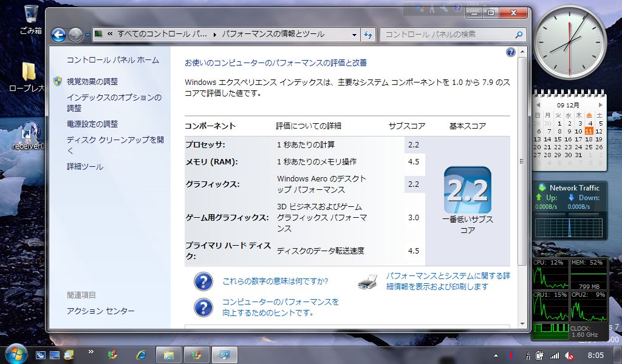This screenshot has width=622, height=364.
Task: Refresh the address bar view
Action: pos(368,35)
